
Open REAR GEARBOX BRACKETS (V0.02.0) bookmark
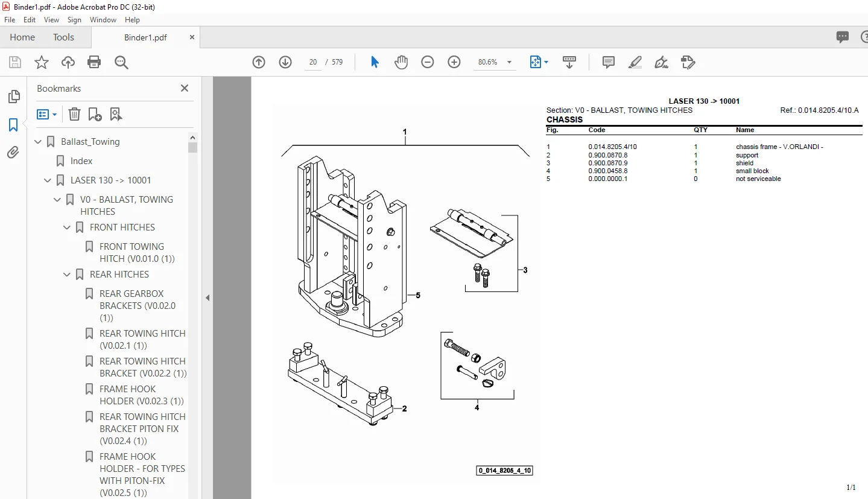tap(138, 306)
